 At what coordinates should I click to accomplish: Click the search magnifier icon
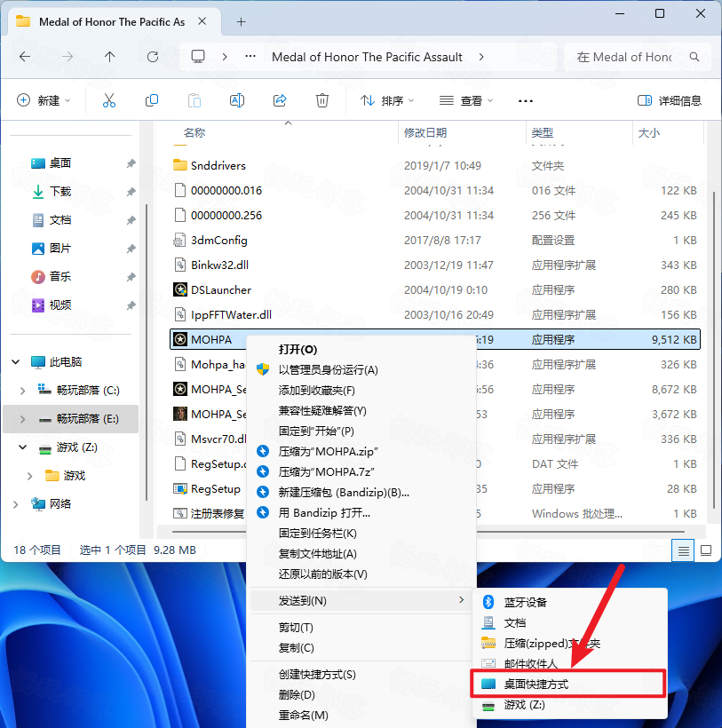click(694, 57)
